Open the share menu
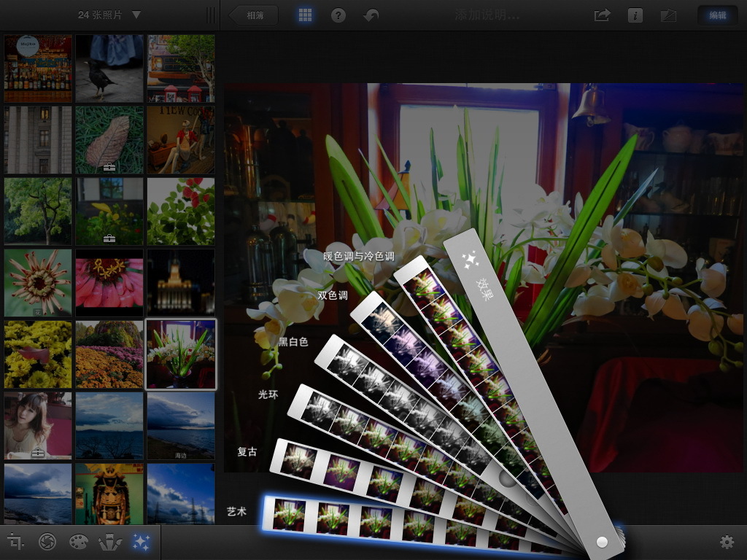Viewport: 747px width, 560px height. [x=602, y=15]
